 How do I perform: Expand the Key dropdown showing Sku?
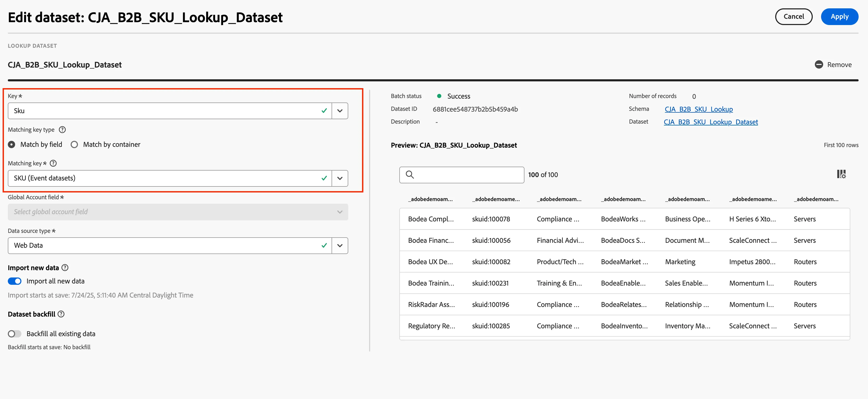[340, 111]
